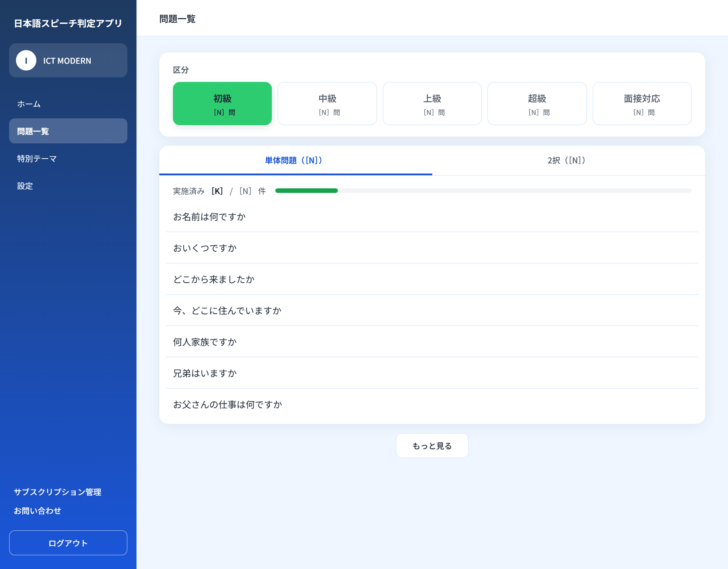Open the ICT MODERN account card
The image size is (728, 569).
tap(68, 60)
